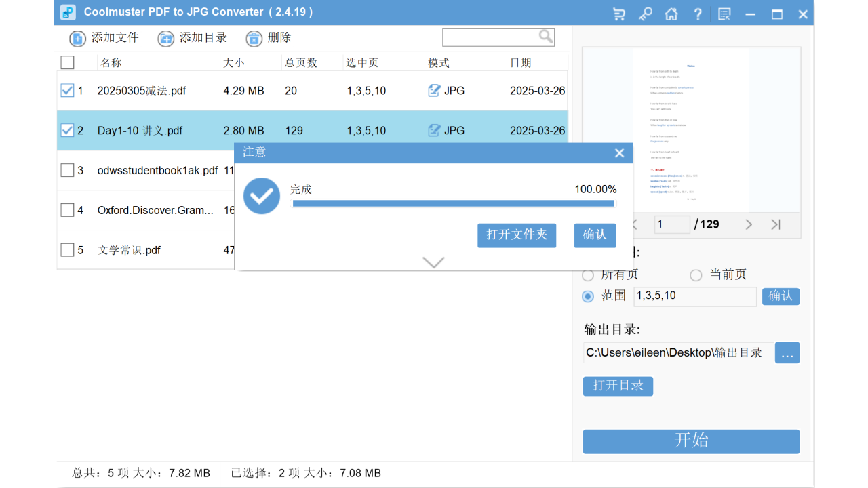The image size is (868, 488).
Task: Enable the checkbox for 文学常识.pdf
Action: click(x=67, y=249)
